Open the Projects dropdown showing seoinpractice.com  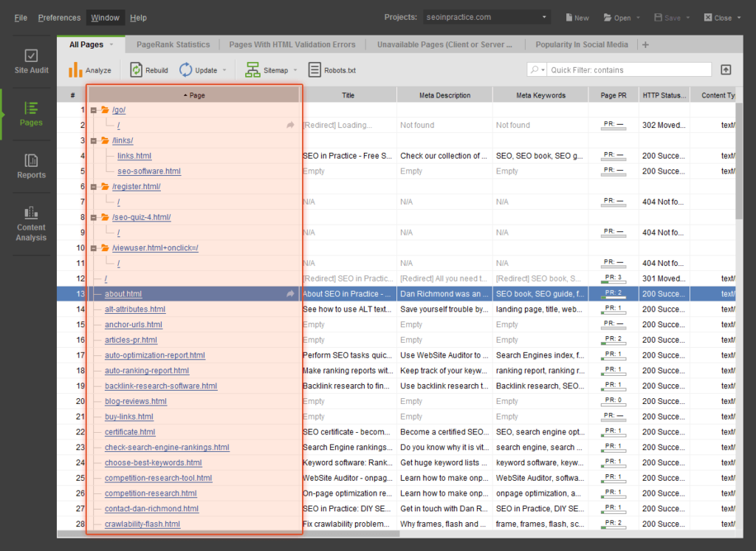487,16
